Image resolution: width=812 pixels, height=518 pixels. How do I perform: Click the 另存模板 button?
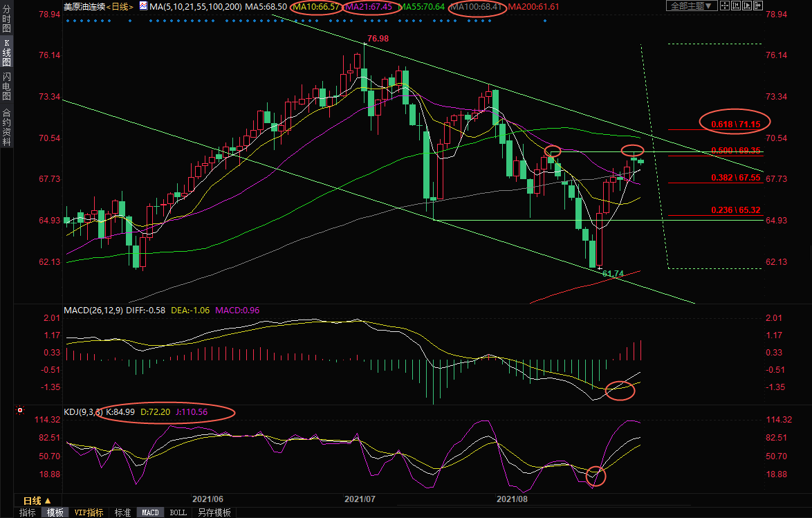pos(214,512)
